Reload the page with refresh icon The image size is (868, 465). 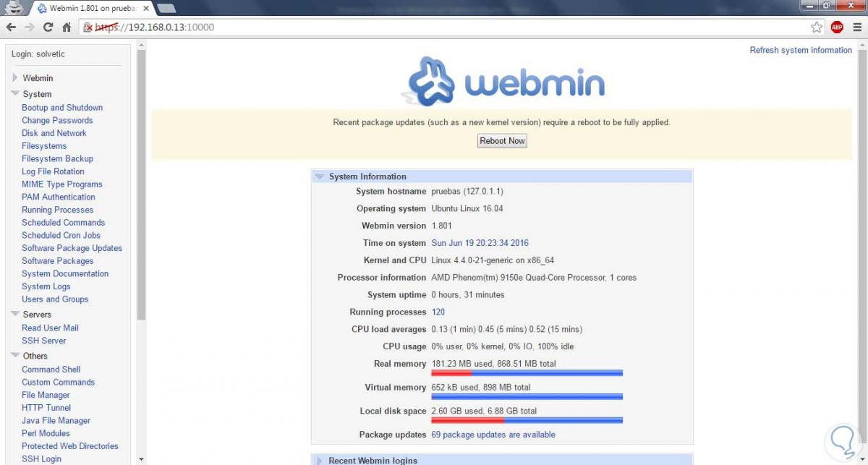coord(48,27)
